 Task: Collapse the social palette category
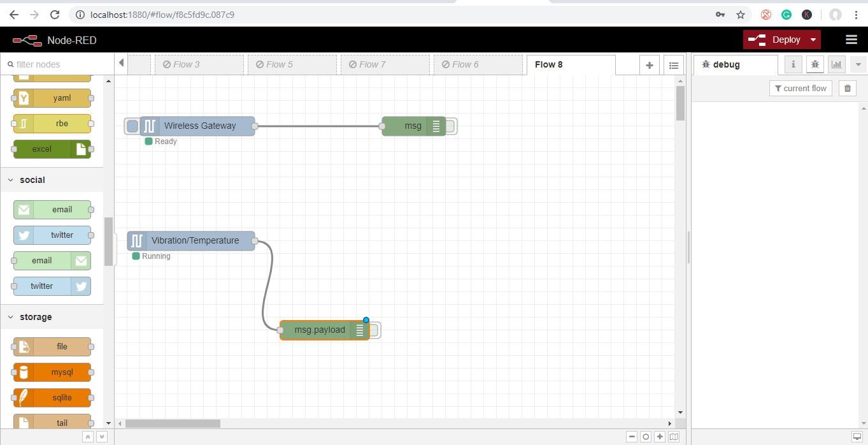click(x=52, y=180)
